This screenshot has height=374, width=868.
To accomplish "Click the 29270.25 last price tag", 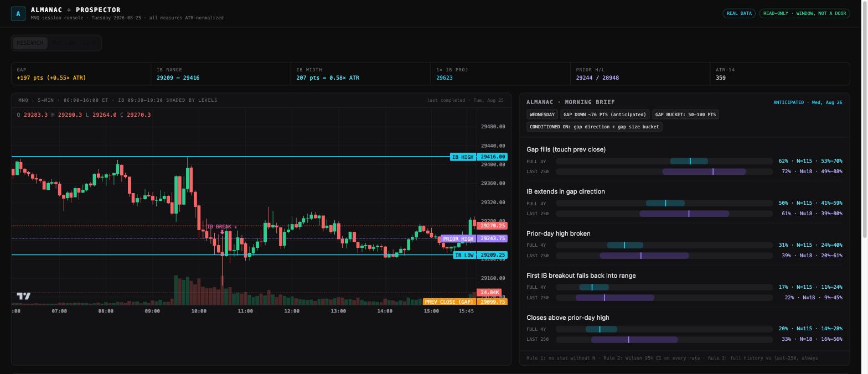I will pyautogui.click(x=493, y=226).
